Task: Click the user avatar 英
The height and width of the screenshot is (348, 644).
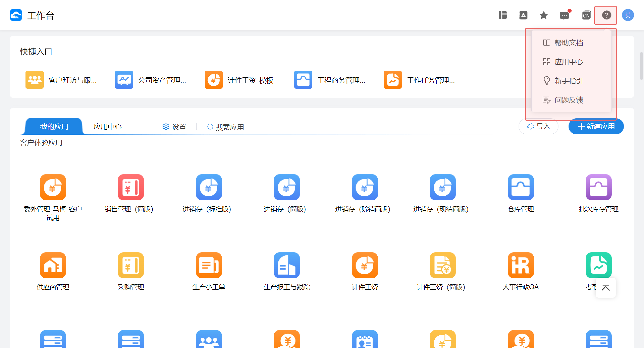Action: [x=628, y=15]
